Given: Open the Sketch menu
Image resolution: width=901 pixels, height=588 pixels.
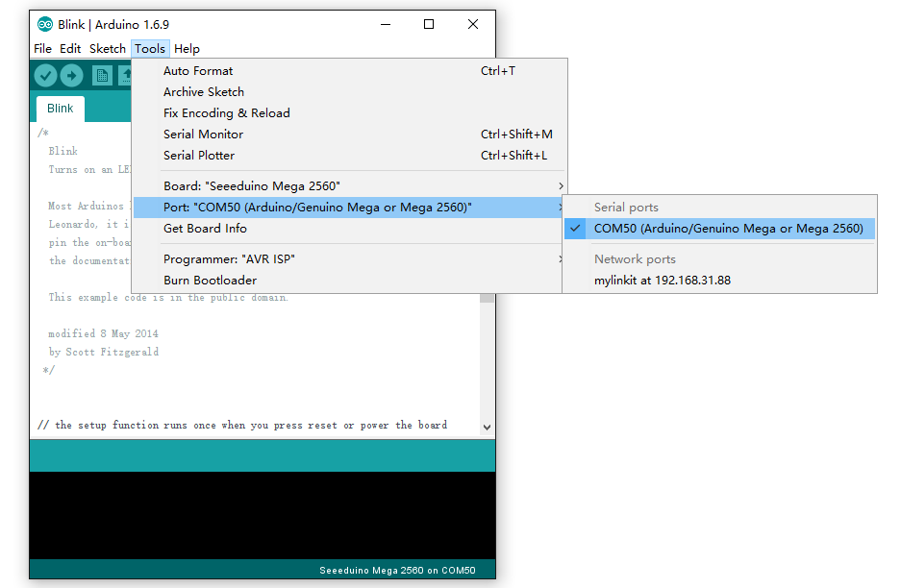Looking at the screenshot, I should pyautogui.click(x=107, y=49).
